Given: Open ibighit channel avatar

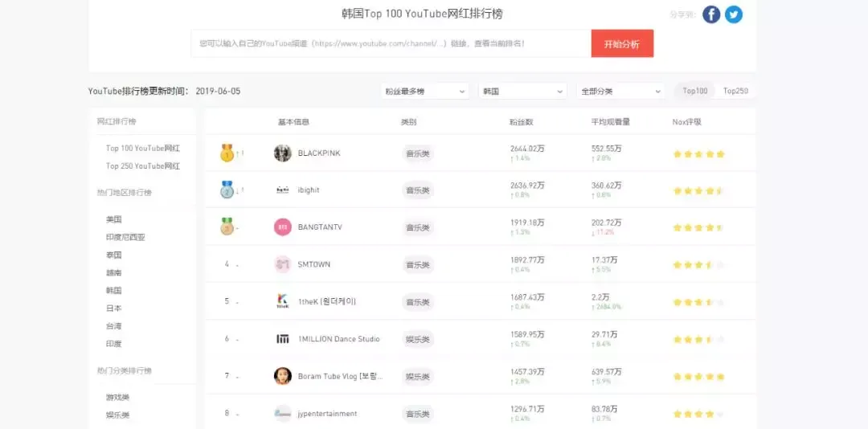Looking at the screenshot, I should click(x=283, y=190).
